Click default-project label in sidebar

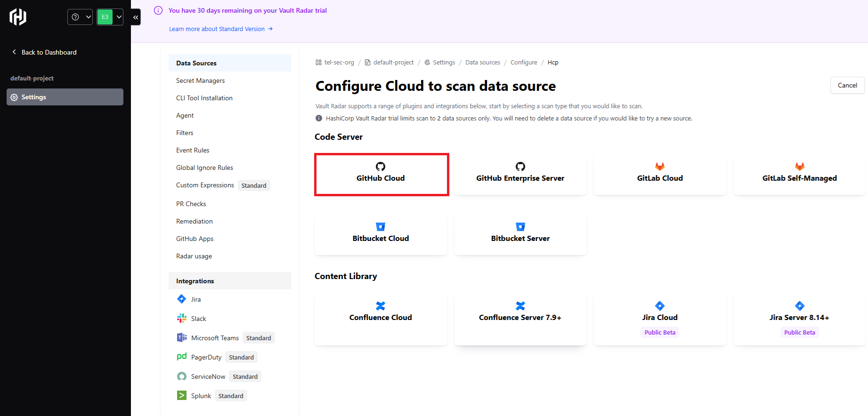[32, 78]
